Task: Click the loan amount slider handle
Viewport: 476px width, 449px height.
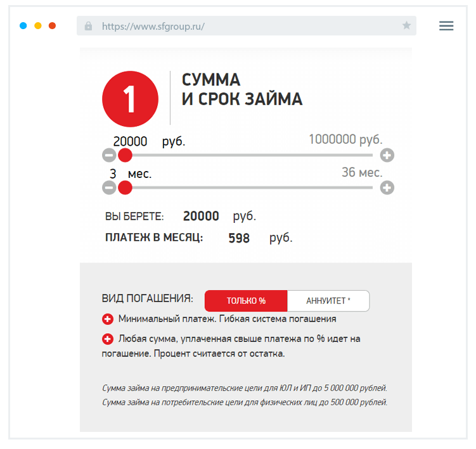Action: tap(125, 155)
